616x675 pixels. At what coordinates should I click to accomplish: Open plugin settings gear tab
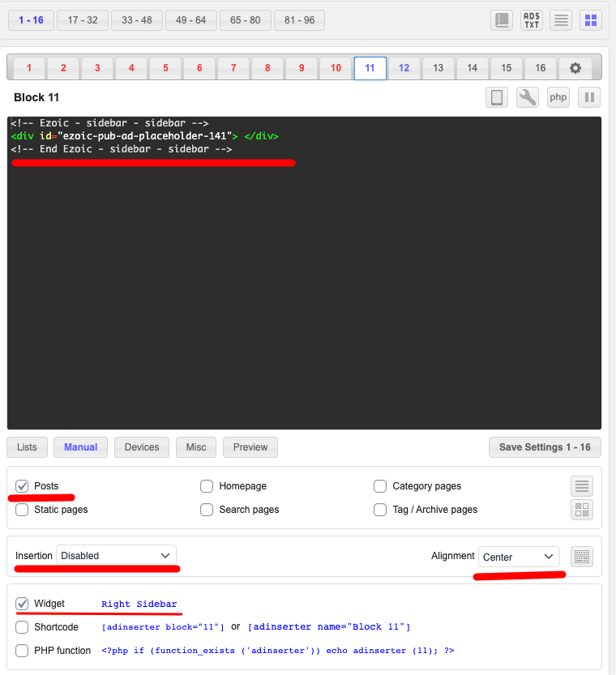click(x=575, y=68)
